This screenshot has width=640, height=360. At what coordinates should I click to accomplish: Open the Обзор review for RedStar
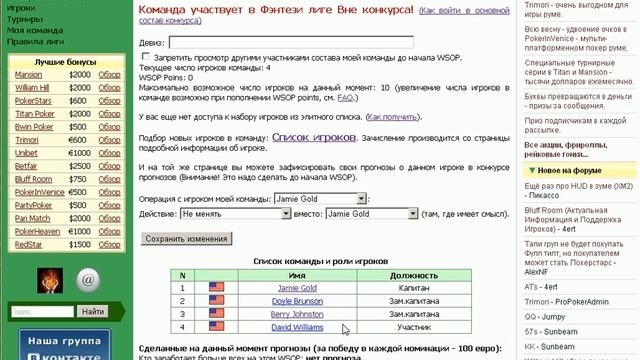(109, 244)
